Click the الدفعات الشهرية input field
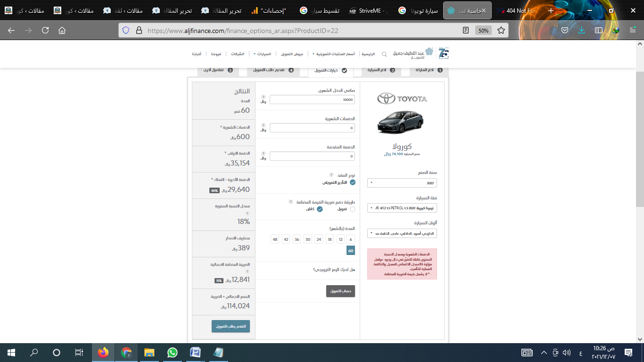The width and height of the screenshot is (644, 362). point(312,128)
